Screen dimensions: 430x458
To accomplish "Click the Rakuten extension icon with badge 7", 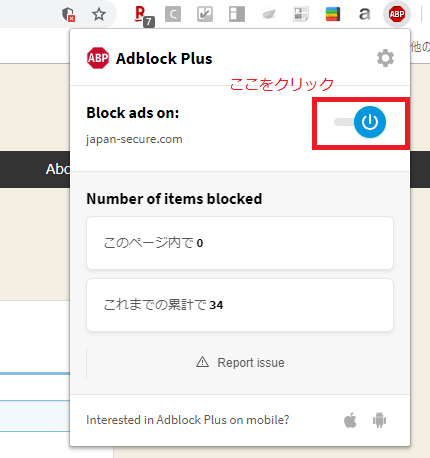I will click(x=144, y=16).
